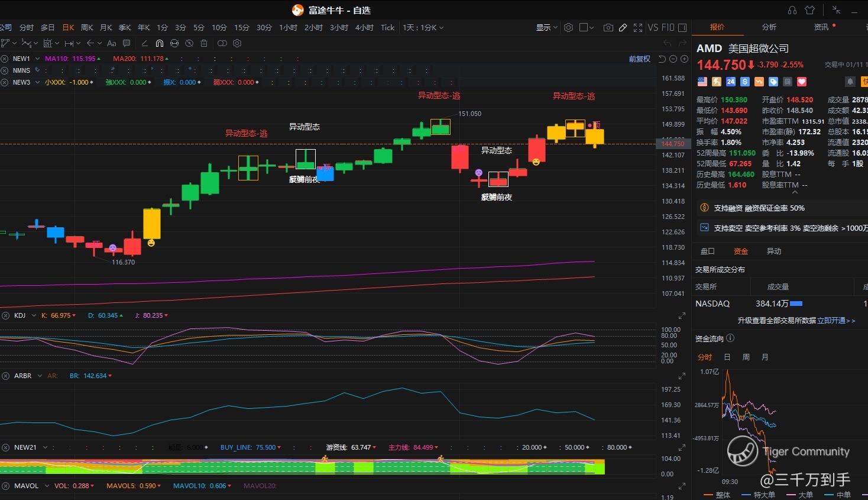
Task: Click the trash icon to delete drawings
Action: pyautogui.click(x=204, y=43)
